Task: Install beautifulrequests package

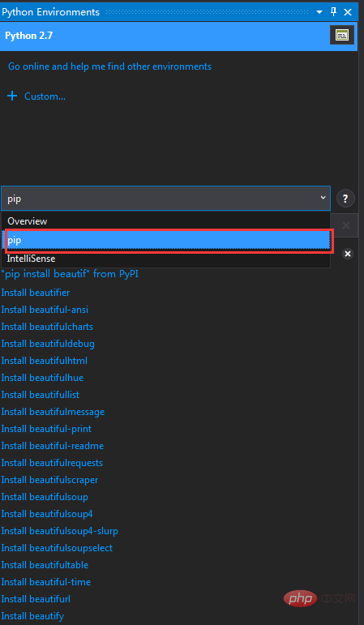Action: pyautogui.click(x=52, y=463)
